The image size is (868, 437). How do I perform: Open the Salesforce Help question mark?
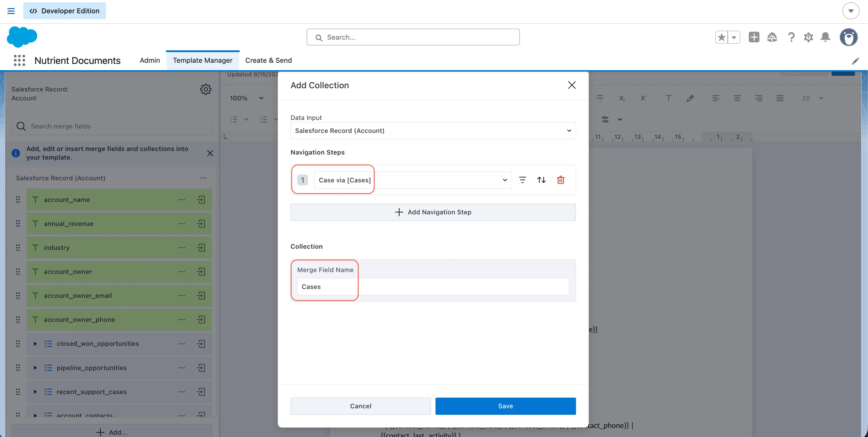pyautogui.click(x=791, y=37)
